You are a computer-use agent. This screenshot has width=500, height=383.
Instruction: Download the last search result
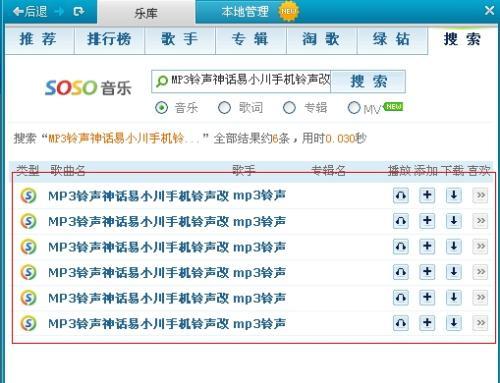[x=454, y=323]
